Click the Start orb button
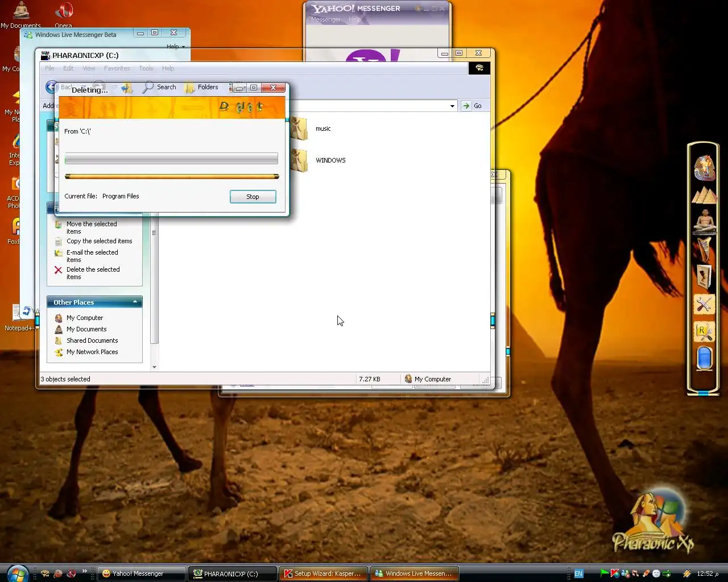 18,573
